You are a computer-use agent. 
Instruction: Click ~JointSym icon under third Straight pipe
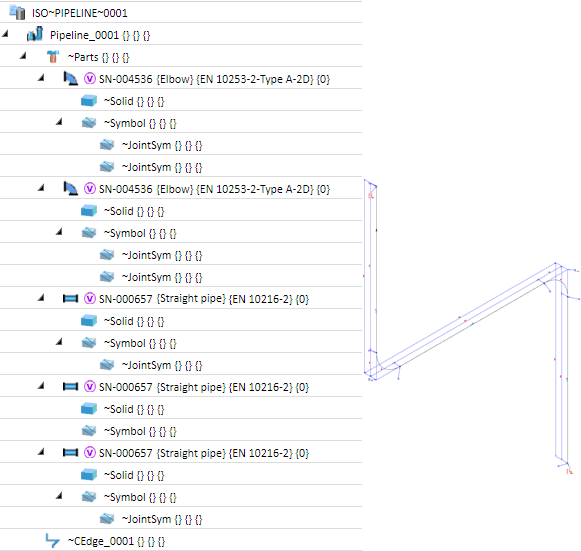point(107,518)
